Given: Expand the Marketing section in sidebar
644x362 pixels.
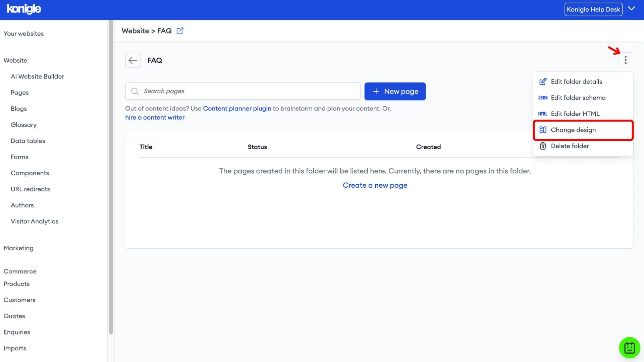Looking at the screenshot, I should coord(18,248).
